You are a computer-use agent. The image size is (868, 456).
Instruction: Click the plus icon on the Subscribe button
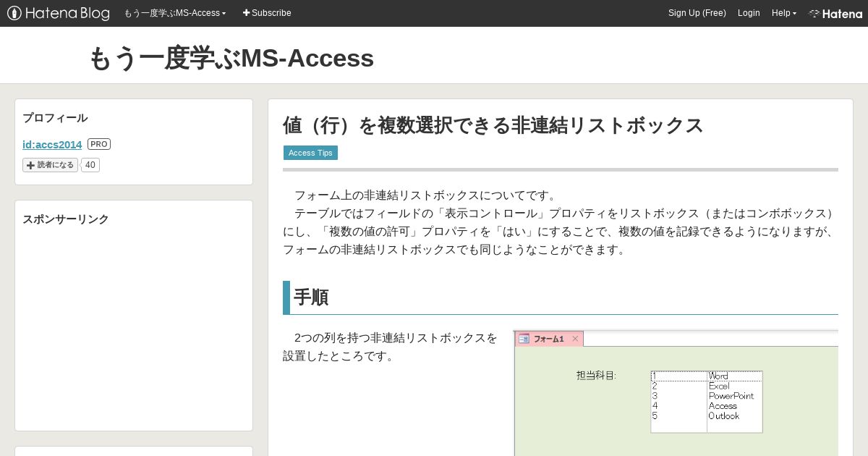pyautogui.click(x=247, y=13)
